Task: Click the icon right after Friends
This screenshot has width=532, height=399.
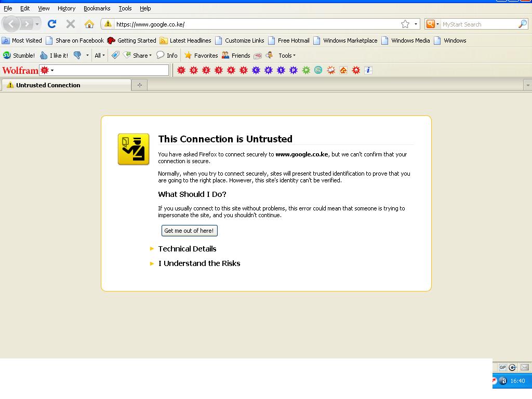Action: (258, 56)
